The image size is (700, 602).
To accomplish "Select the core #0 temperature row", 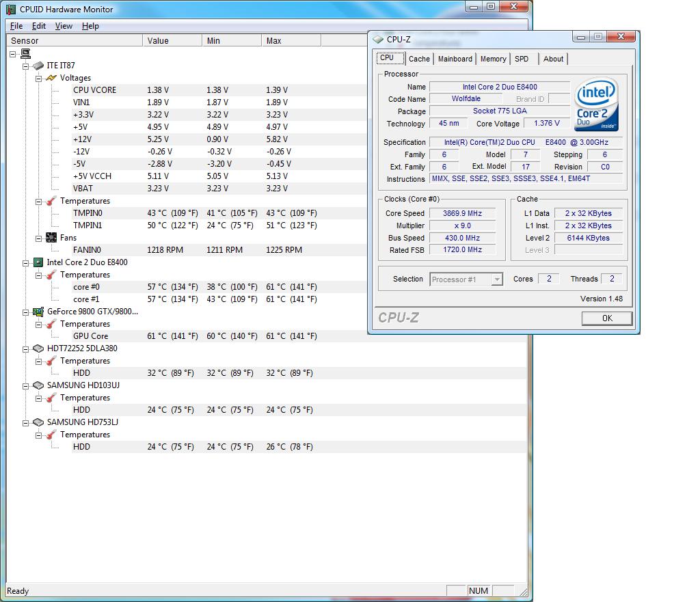I will (x=219, y=287).
